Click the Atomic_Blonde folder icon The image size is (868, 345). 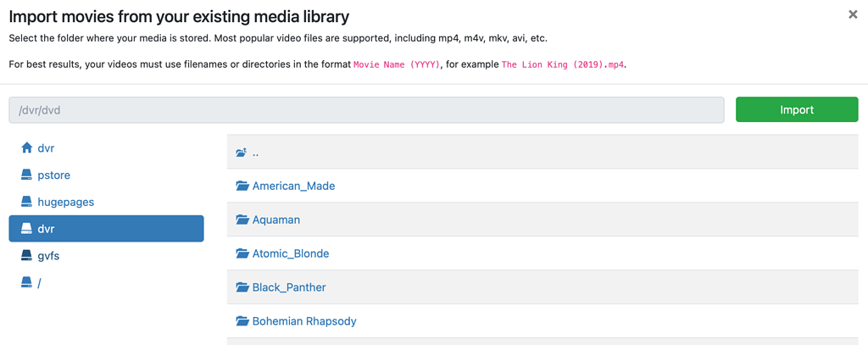(242, 254)
